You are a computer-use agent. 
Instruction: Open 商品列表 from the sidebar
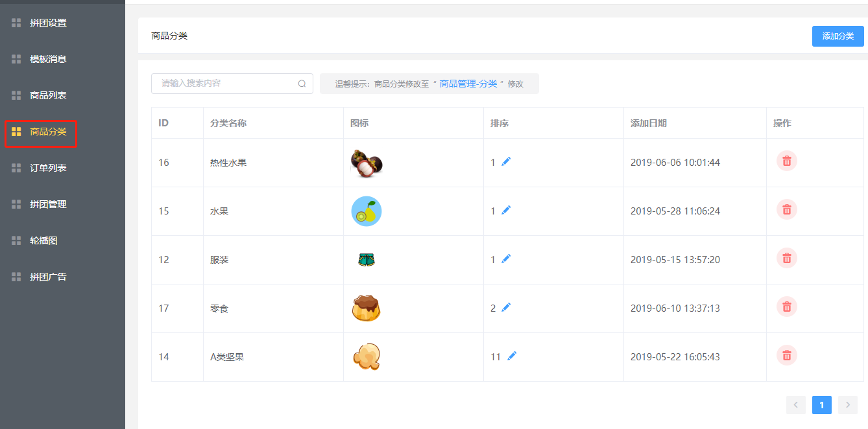pos(48,95)
